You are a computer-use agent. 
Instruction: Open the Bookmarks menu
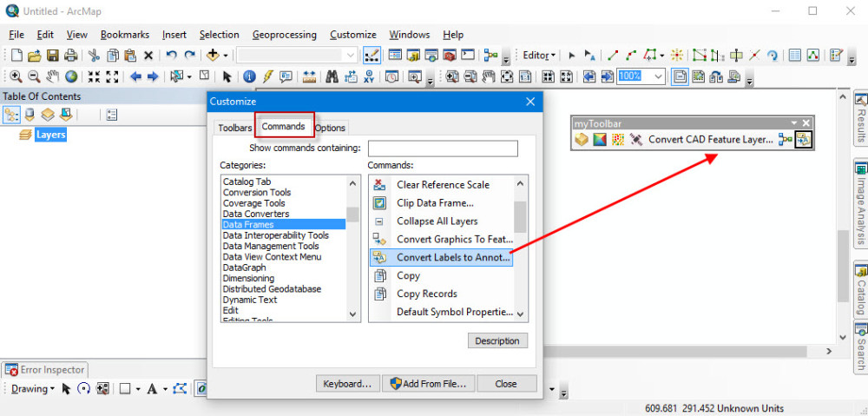click(x=124, y=35)
